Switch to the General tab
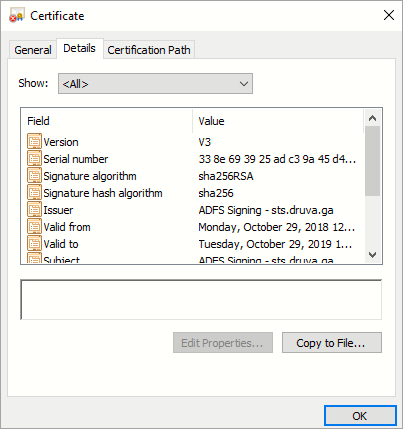 tap(33, 50)
